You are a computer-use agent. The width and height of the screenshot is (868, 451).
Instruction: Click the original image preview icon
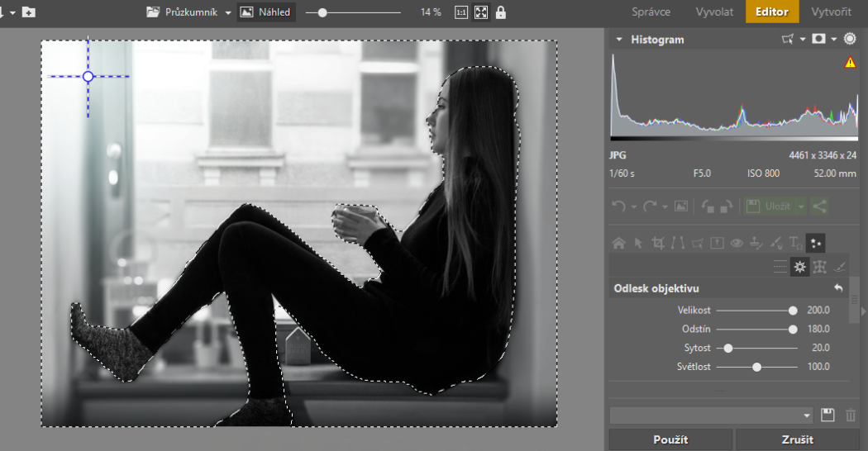[681, 207]
